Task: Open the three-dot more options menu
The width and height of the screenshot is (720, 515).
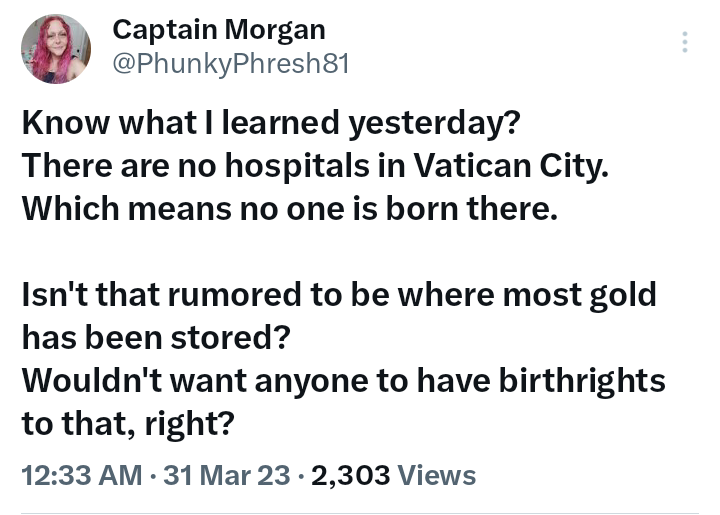Action: (x=685, y=42)
